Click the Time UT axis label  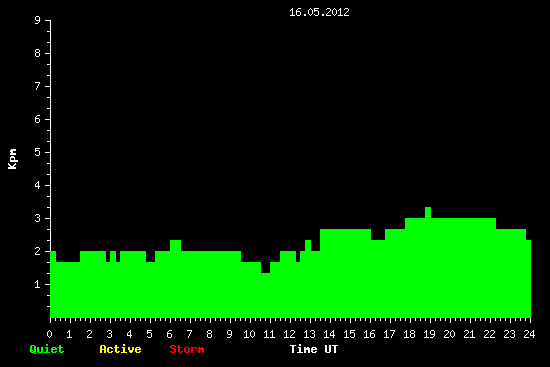click(314, 349)
